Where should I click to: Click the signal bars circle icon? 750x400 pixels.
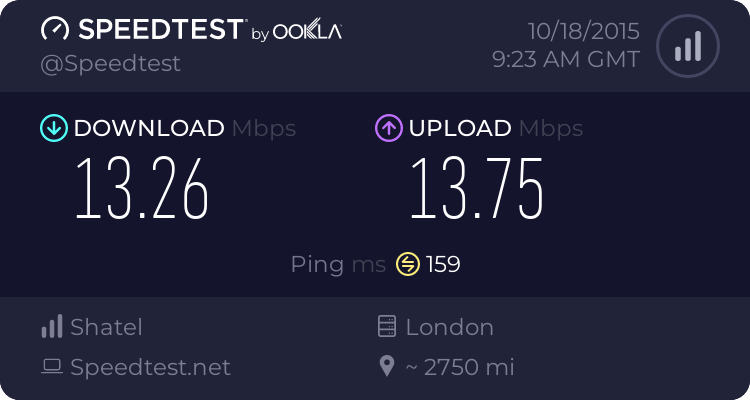[686, 45]
